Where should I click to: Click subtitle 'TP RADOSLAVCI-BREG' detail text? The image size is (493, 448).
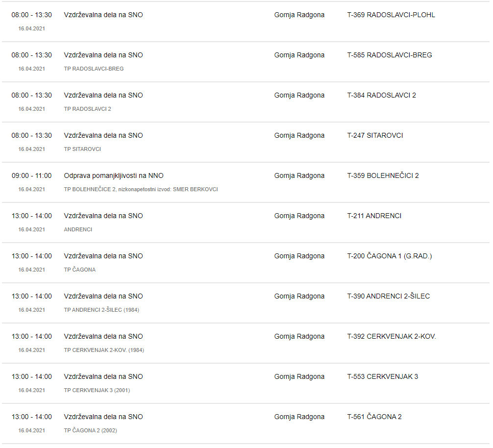(94, 69)
